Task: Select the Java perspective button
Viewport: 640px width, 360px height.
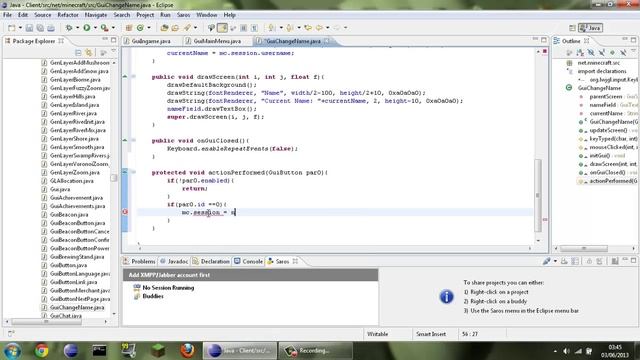Action: coord(591,28)
